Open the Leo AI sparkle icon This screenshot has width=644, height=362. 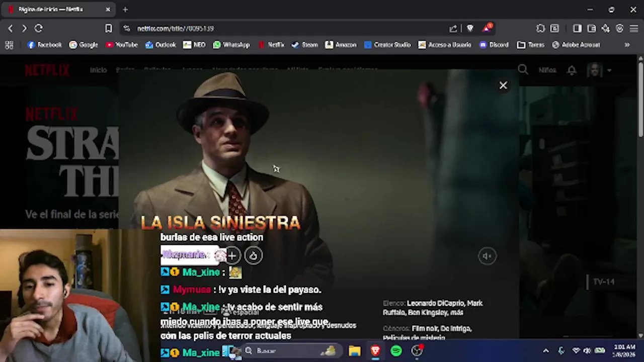(606, 29)
